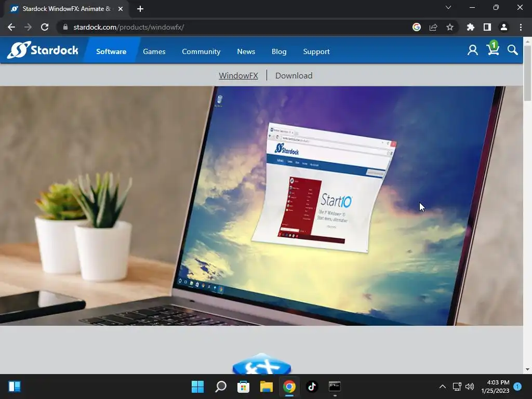Click the Google icon in address bar
Screen dimensions: 532x399
416,27
